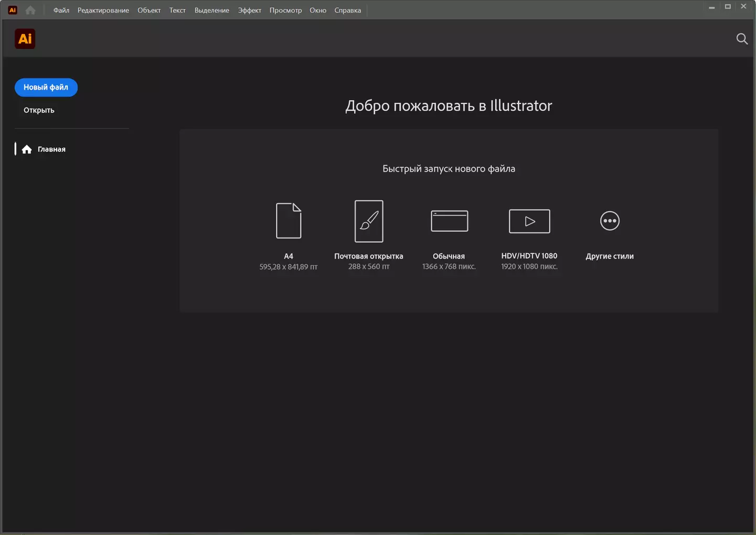756x535 pixels.
Task: Click the A4 preset label
Action: [x=289, y=256]
